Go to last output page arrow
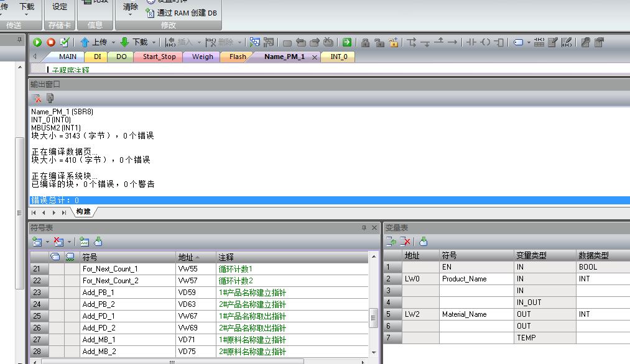Viewport: 630px width, 364px height. point(64,212)
